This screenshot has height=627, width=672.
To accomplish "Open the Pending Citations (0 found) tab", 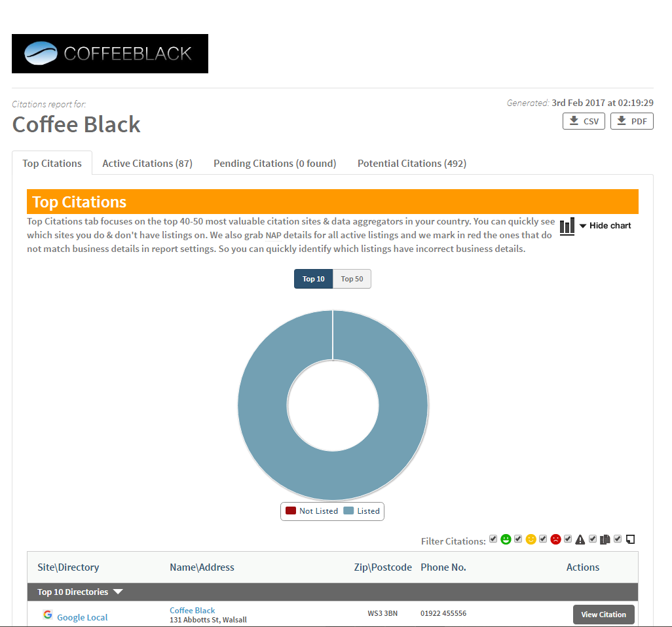I will coord(274,163).
